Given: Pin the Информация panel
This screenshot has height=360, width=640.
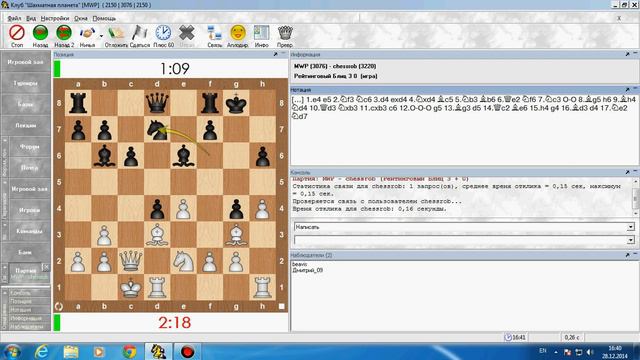Looking at the screenshot, I should pos(627,54).
